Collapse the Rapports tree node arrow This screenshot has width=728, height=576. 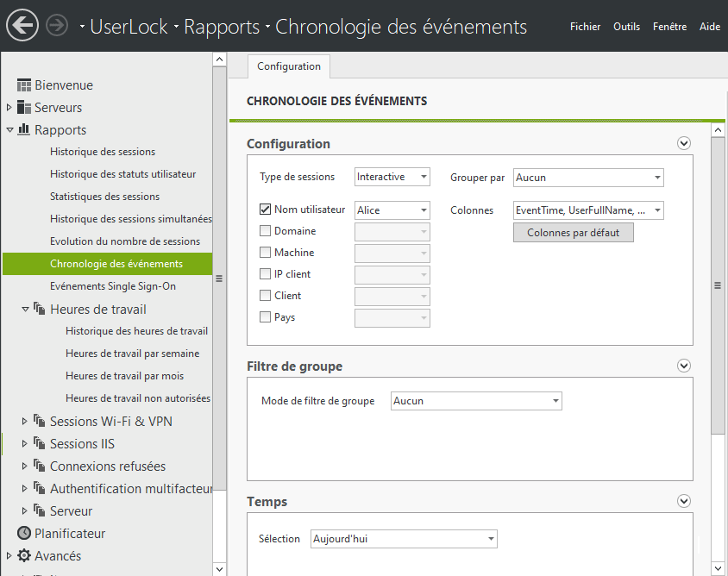(9, 130)
